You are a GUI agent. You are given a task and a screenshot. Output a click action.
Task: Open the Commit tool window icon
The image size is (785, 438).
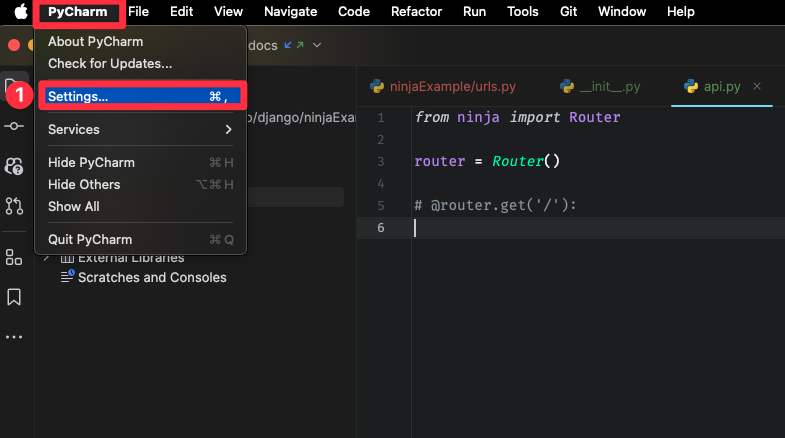coord(14,126)
